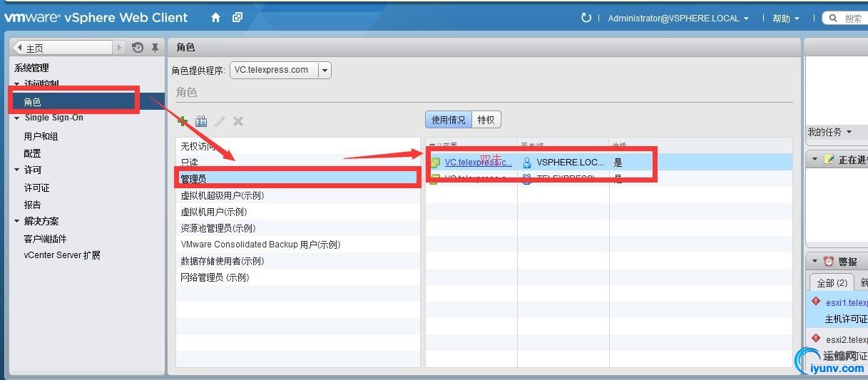Click user icon beside VSPHERE.LOC...
868x380 pixels.
click(527, 163)
